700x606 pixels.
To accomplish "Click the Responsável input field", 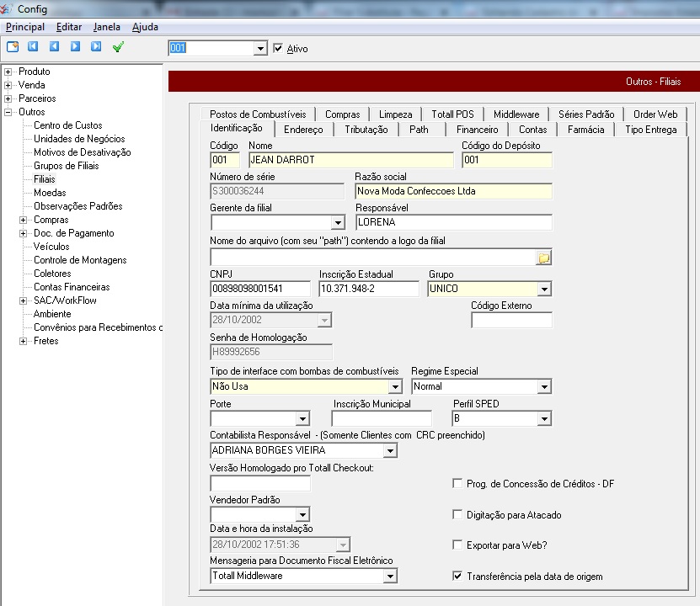I will [x=453, y=223].
